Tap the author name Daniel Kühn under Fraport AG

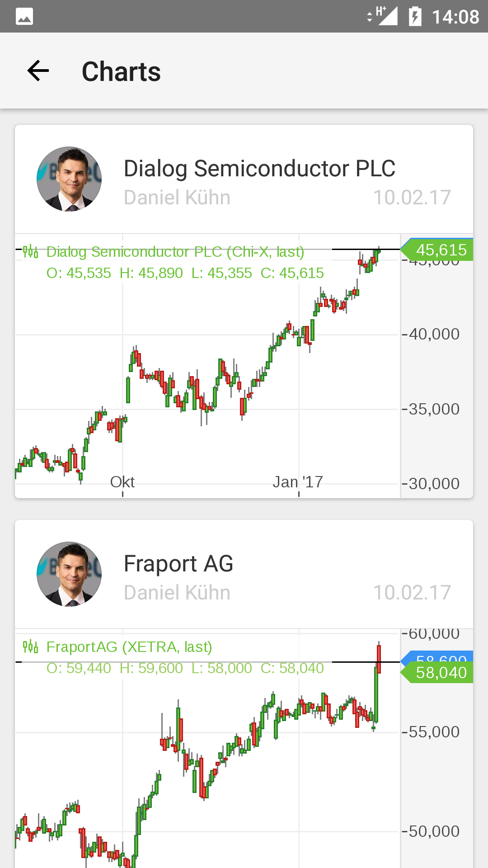pos(177,593)
